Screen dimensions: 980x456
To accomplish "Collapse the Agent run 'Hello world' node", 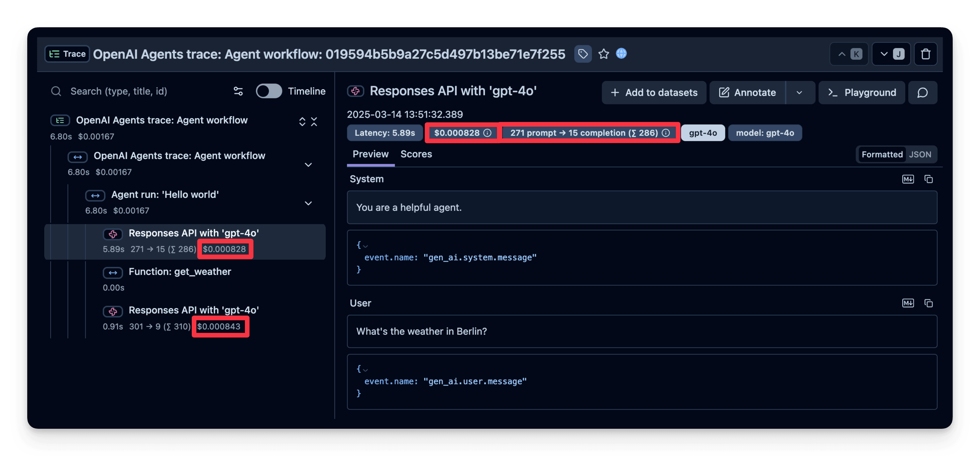I will click(308, 203).
